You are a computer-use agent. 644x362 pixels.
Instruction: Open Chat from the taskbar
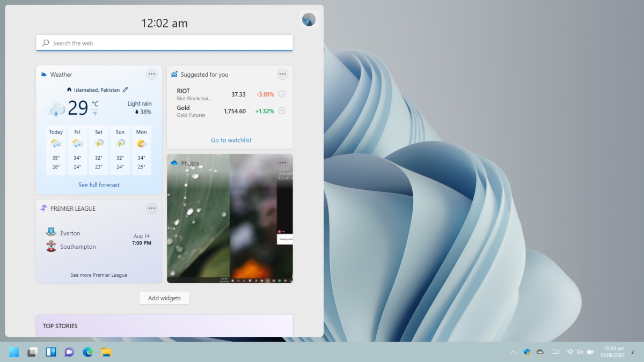[69, 352]
